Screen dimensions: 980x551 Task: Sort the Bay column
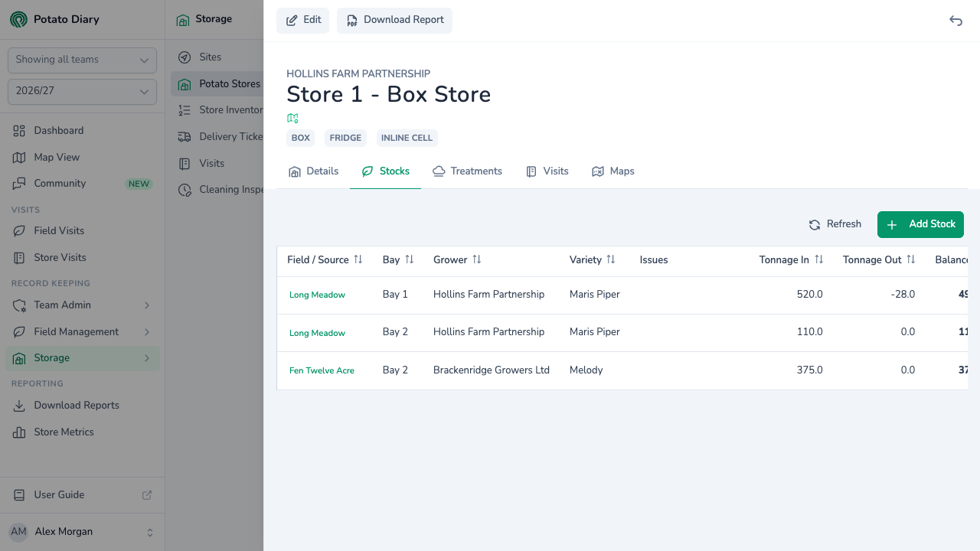coord(410,259)
